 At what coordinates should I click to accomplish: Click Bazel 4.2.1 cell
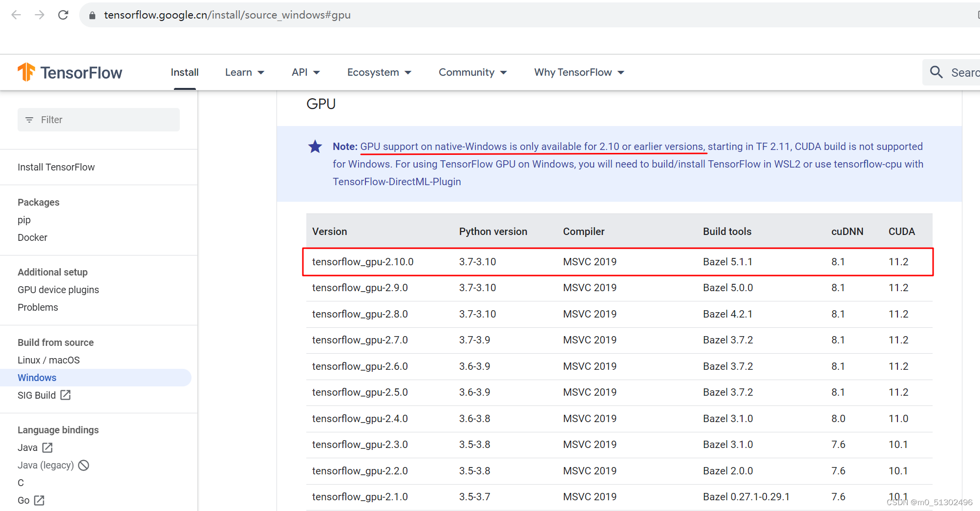point(728,314)
